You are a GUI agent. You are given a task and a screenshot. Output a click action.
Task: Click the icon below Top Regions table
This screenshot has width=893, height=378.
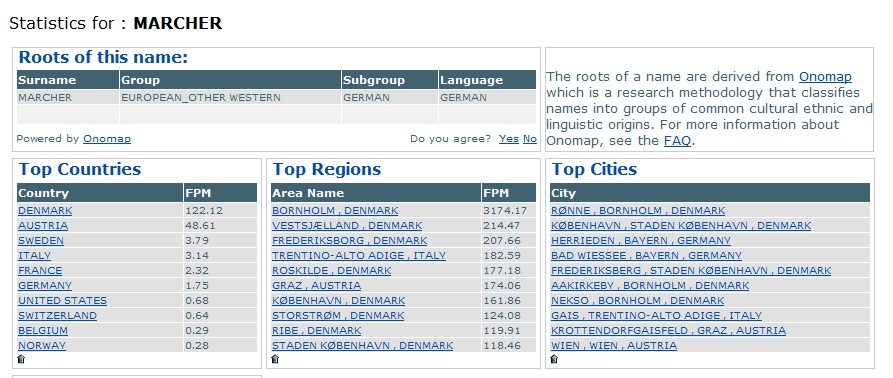click(x=276, y=359)
